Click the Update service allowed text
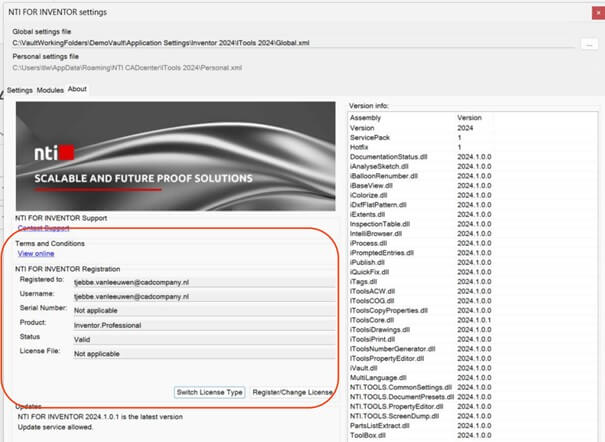Viewport: 605px width, 442px height. 55,427
